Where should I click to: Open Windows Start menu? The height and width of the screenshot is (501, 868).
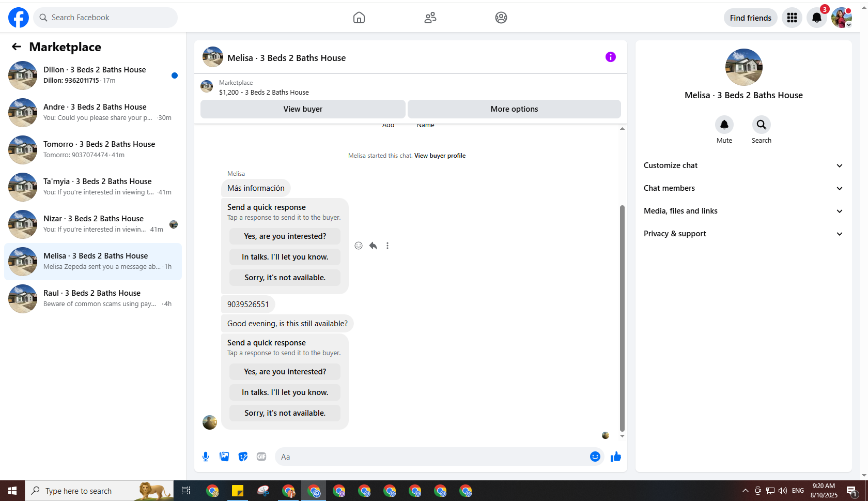coord(12,491)
